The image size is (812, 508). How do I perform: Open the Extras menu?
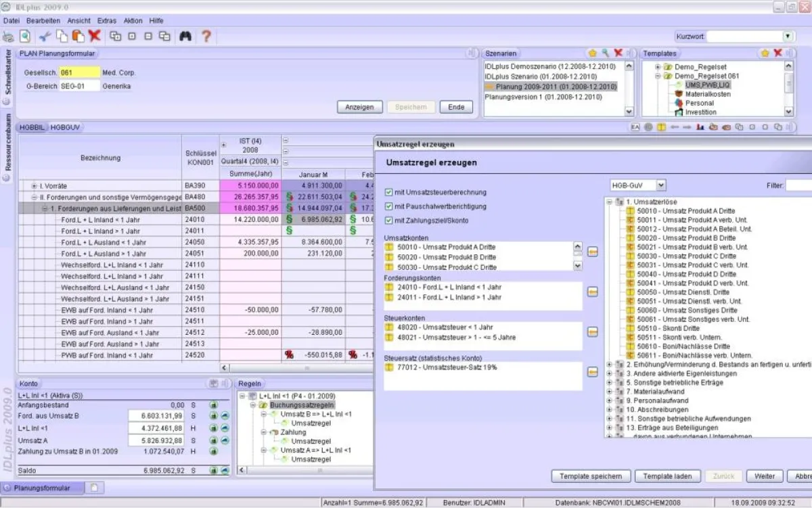(106, 21)
